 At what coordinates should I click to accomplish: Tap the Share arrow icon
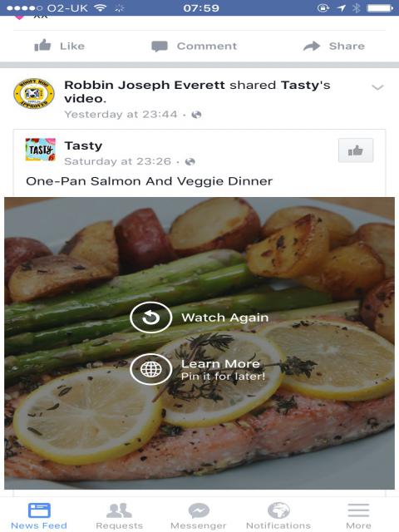pos(312,46)
